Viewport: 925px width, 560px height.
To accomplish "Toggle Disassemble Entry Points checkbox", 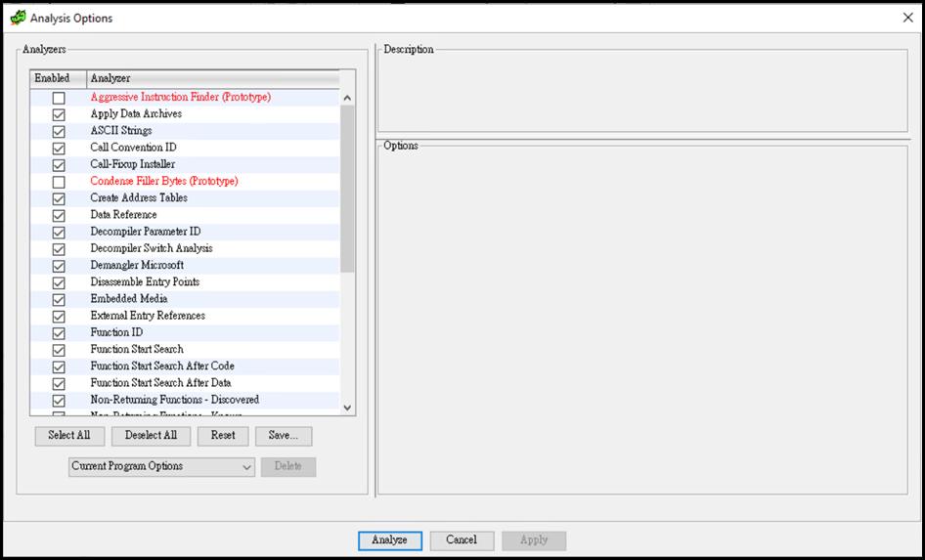I will [59, 282].
